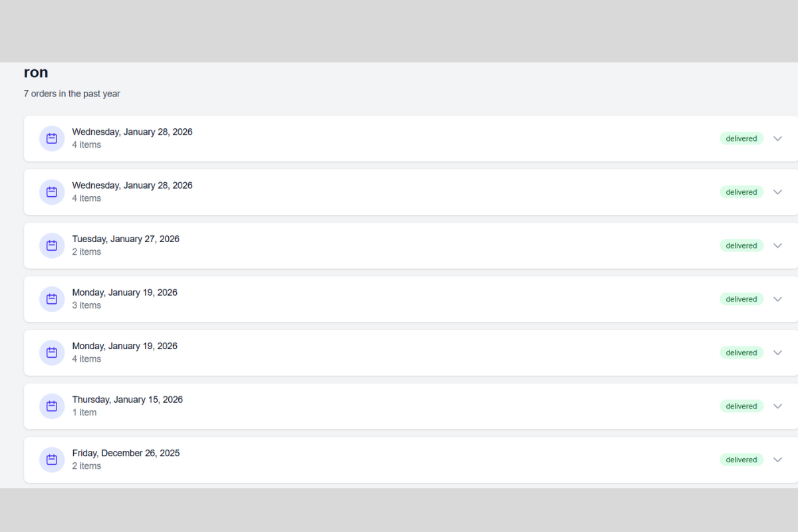Click the calendar icon on the December 26 order
This screenshot has height=532, width=798.
[52, 460]
